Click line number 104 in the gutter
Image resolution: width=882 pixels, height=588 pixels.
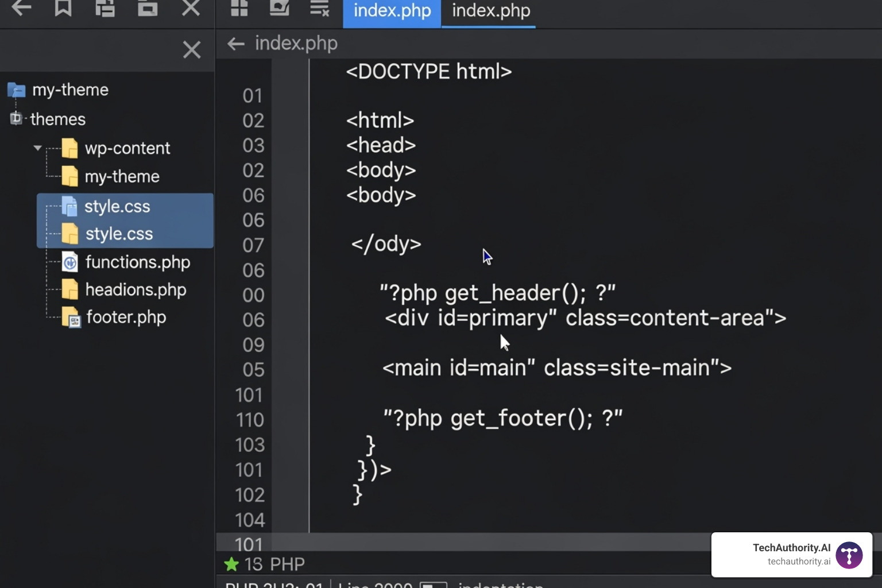250,520
